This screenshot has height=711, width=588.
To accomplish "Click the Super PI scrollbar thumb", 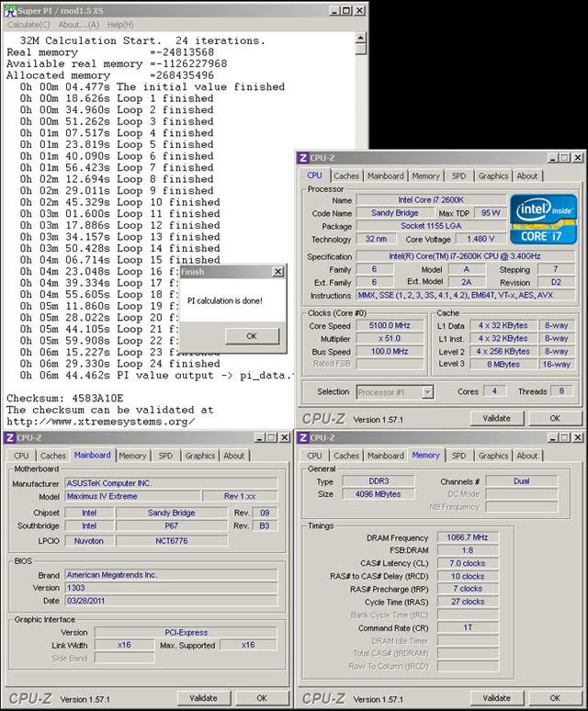I will pyautogui.click(x=361, y=49).
